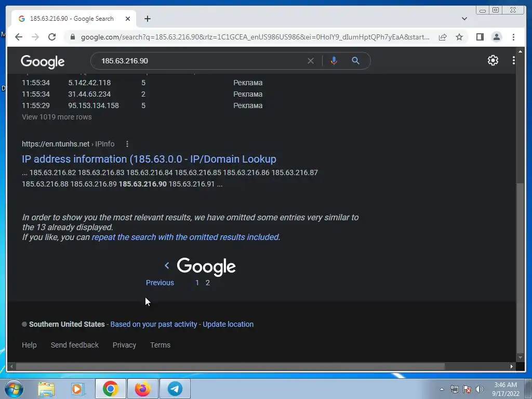Share this page via the share icon
The height and width of the screenshot is (399, 532).
tap(443, 37)
